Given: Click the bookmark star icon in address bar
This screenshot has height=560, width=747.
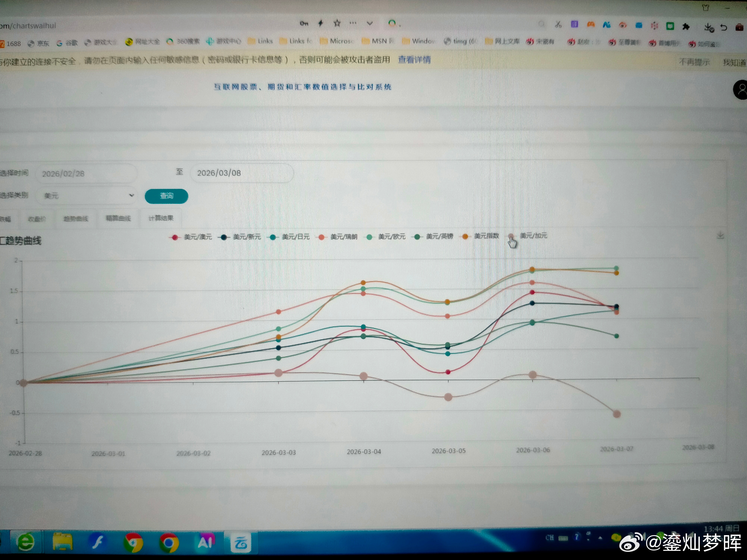Looking at the screenshot, I should click(337, 23).
